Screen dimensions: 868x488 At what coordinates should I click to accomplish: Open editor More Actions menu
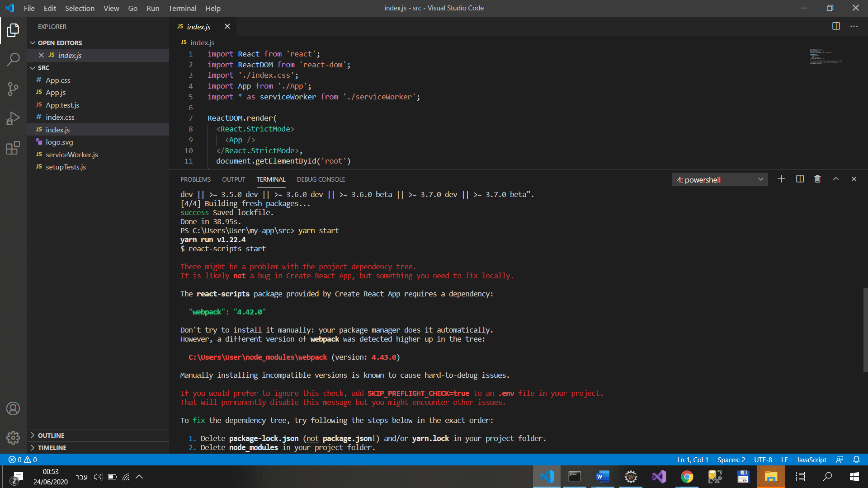click(x=854, y=26)
